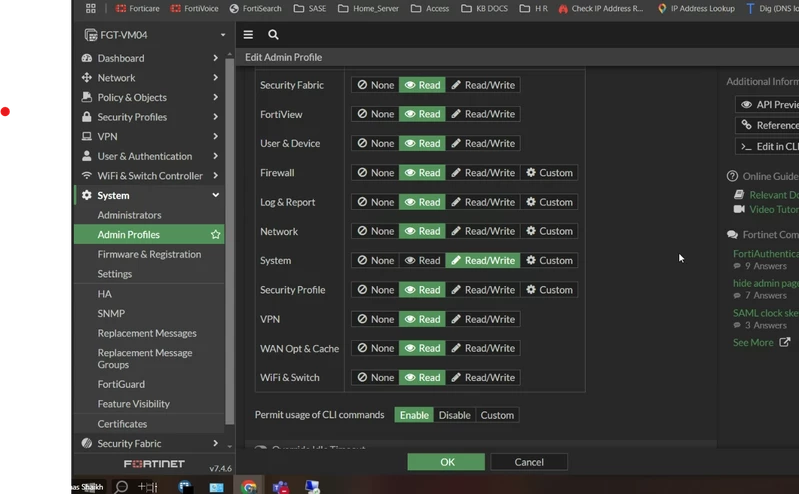799x494 pixels.
Task: Open Forticare bookmark
Action: [138, 8]
